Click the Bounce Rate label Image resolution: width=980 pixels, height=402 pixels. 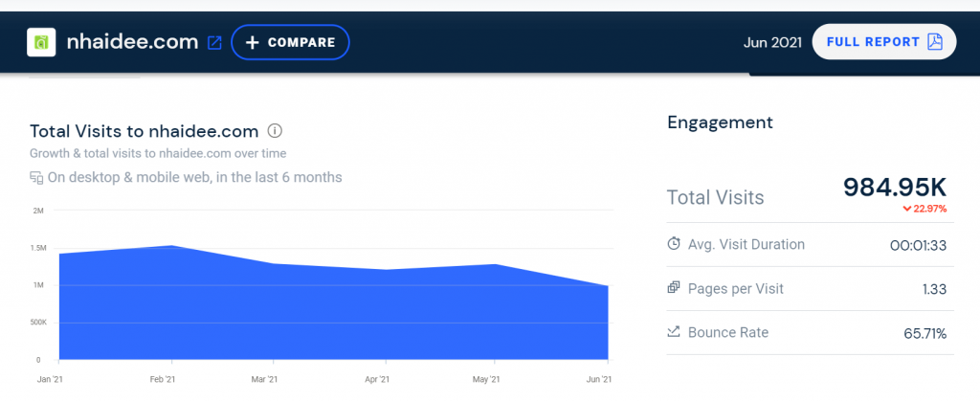click(728, 332)
